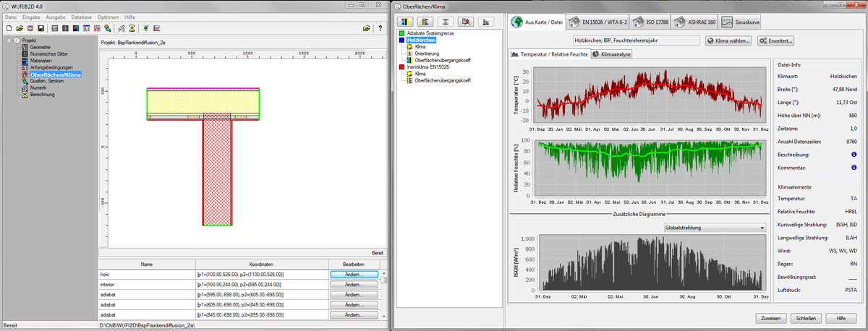The image size is (868, 331).
Task: Open the Optionen menu
Action: pyautogui.click(x=108, y=17)
